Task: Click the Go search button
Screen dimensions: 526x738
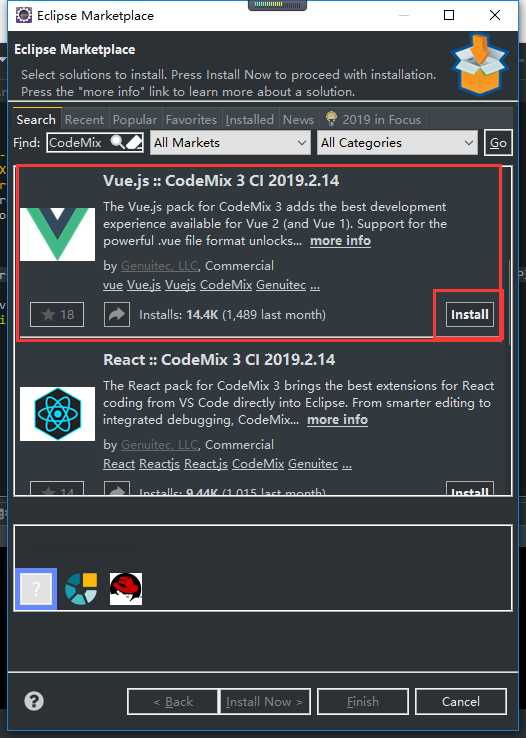Action: point(498,143)
